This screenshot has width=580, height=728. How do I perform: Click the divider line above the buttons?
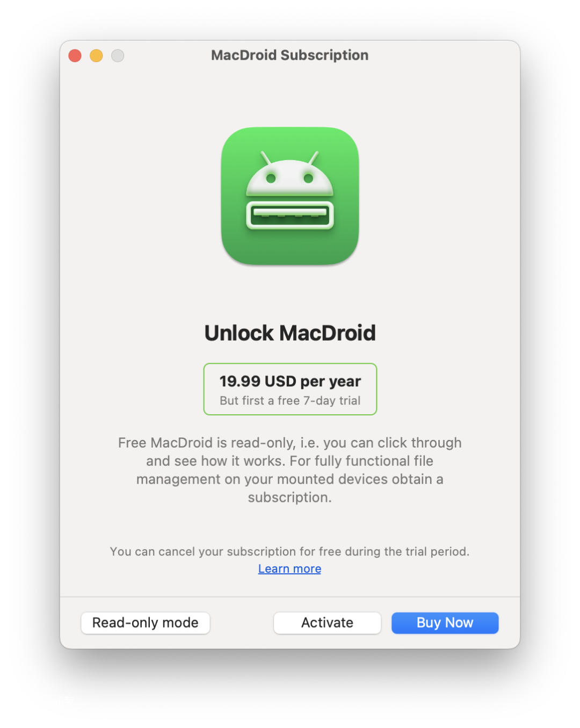(x=290, y=597)
